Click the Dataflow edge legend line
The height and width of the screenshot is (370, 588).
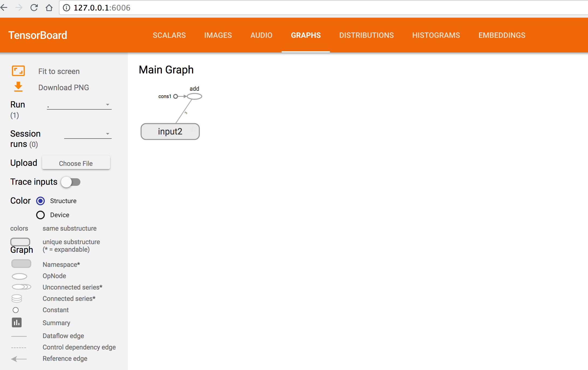tap(19, 336)
